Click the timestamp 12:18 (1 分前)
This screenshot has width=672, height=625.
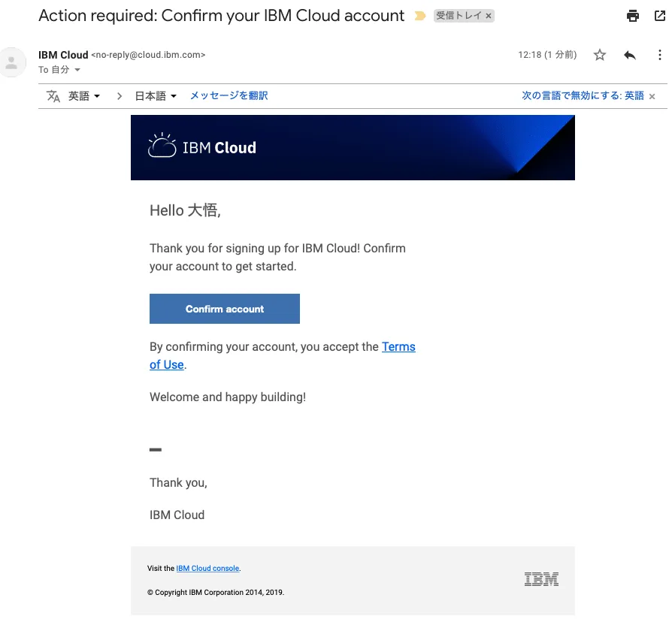click(547, 55)
